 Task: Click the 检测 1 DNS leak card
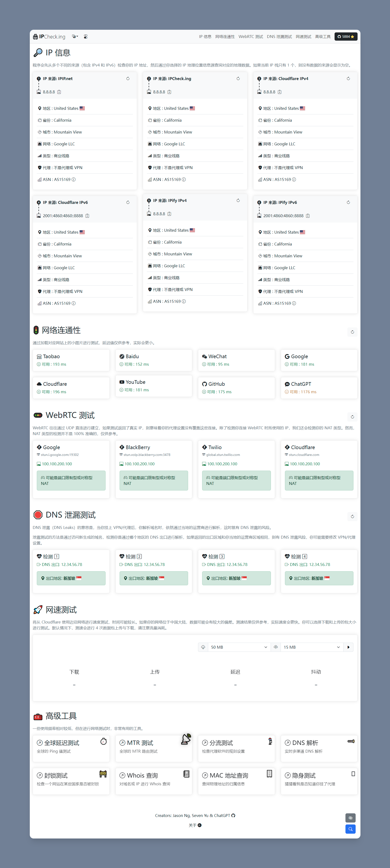click(71, 571)
